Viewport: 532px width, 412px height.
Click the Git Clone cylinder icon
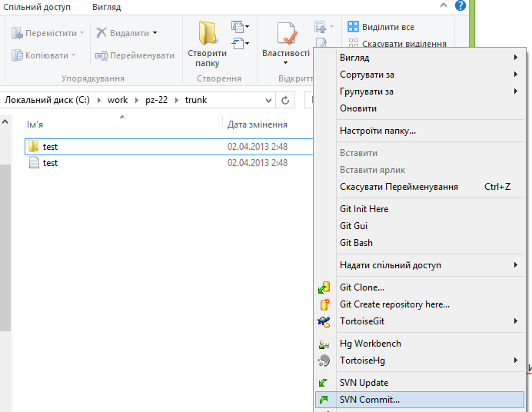324,287
